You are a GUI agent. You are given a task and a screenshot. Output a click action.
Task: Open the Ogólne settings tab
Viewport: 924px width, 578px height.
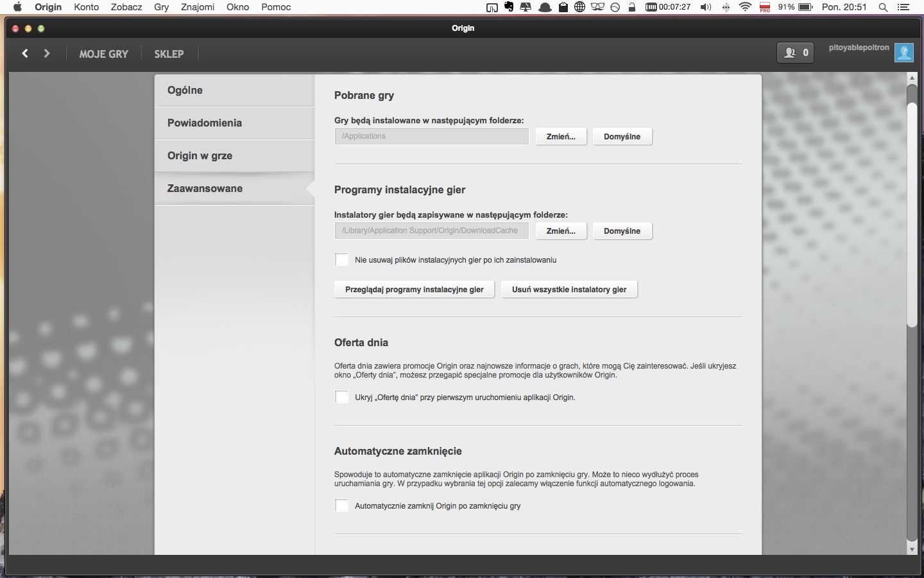coord(234,91)
